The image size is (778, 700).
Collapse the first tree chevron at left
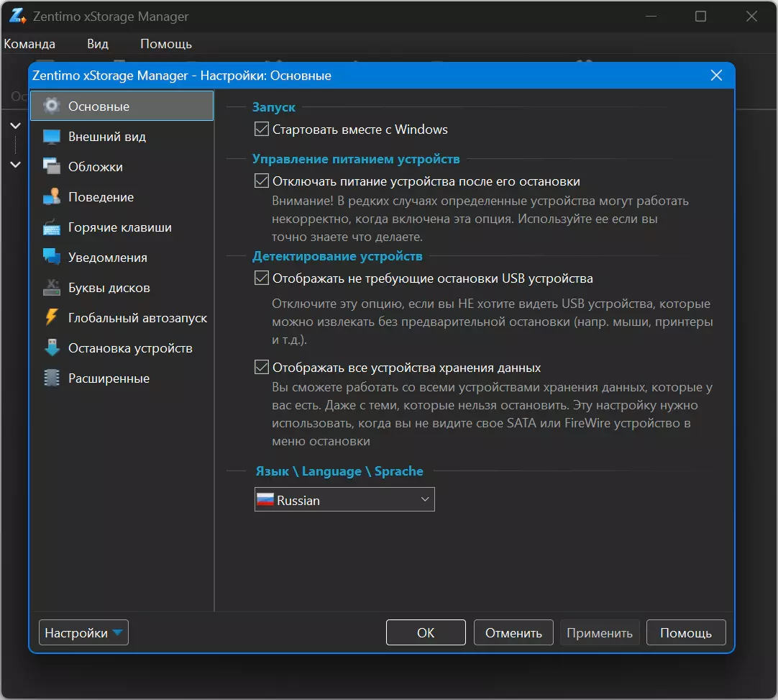click(15, 126)
